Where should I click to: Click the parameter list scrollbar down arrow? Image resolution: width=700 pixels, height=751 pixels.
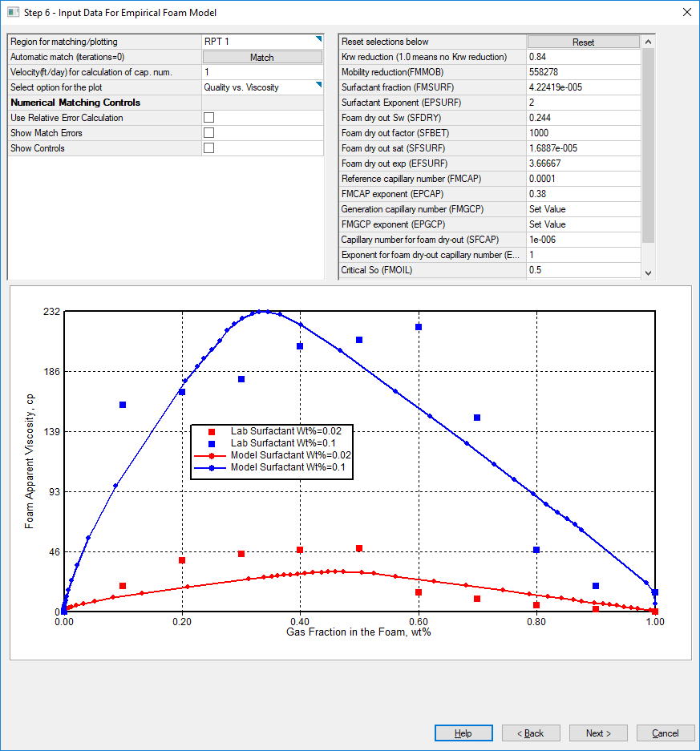pos(648,273)
